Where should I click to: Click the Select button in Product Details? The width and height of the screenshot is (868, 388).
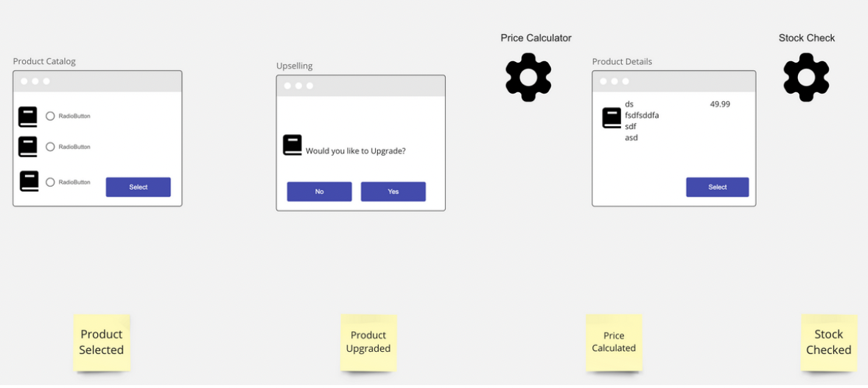click(x=718, y=187)
